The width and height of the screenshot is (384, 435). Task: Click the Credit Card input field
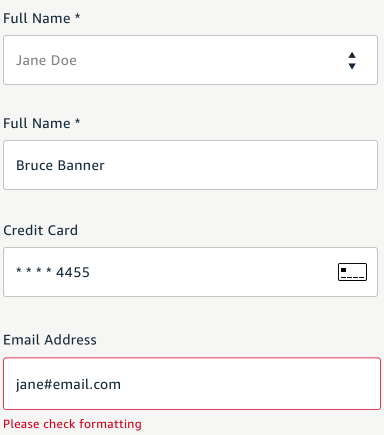point(190,272)
